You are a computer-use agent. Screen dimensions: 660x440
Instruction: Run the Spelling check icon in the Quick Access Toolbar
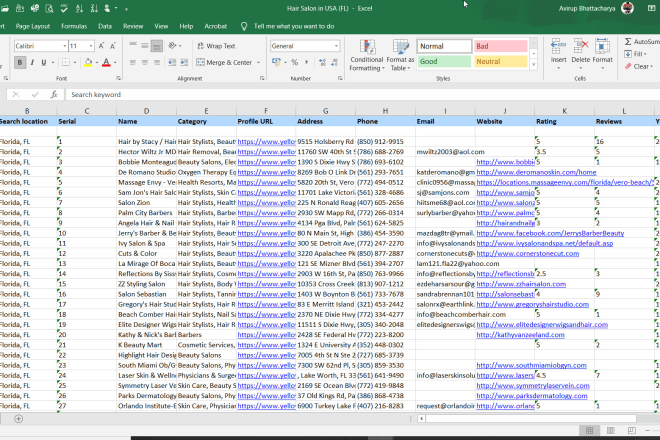tap(64, 8)
